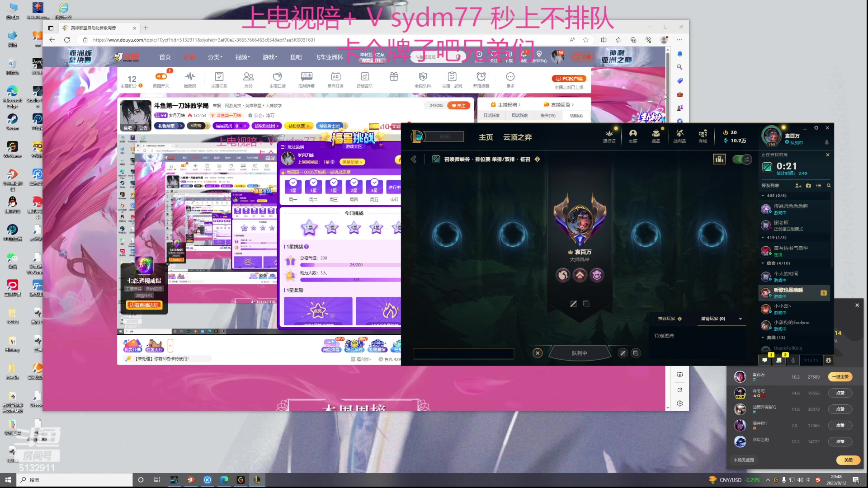This screenshot has height=488, width=868.
Task: Open the 战利品 loot icon
Action: pos(679,134)
